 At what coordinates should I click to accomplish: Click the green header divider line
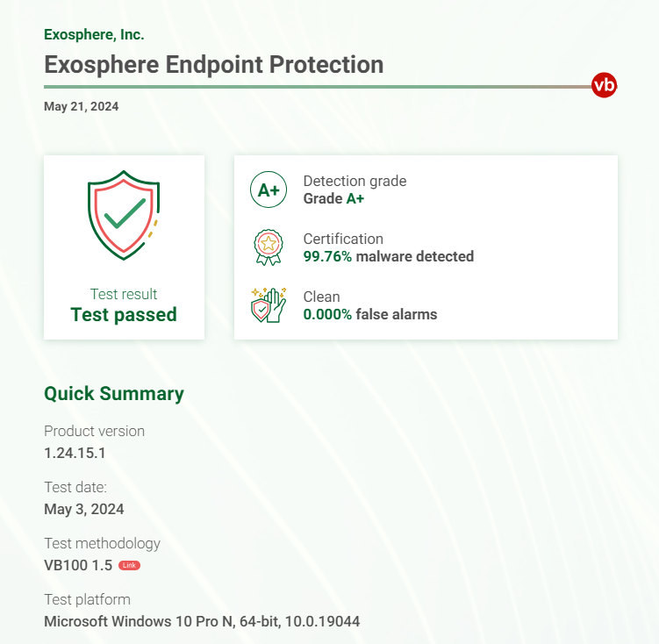318,87
